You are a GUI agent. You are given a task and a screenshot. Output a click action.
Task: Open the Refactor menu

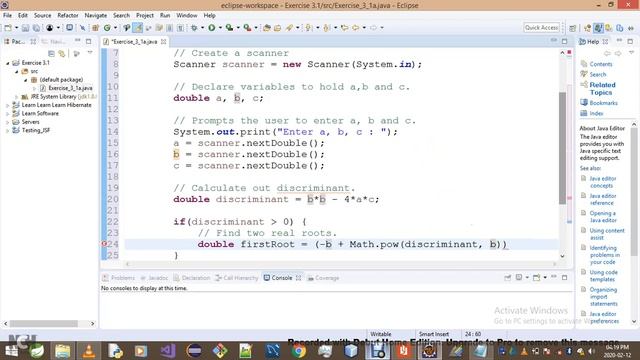(x=68, y=16)
